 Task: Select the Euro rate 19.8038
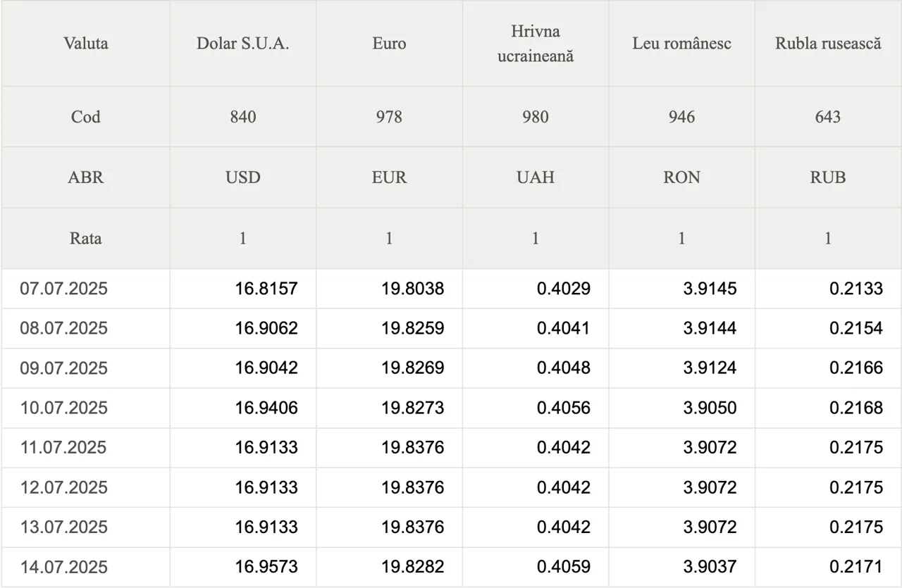click(413, 289)
